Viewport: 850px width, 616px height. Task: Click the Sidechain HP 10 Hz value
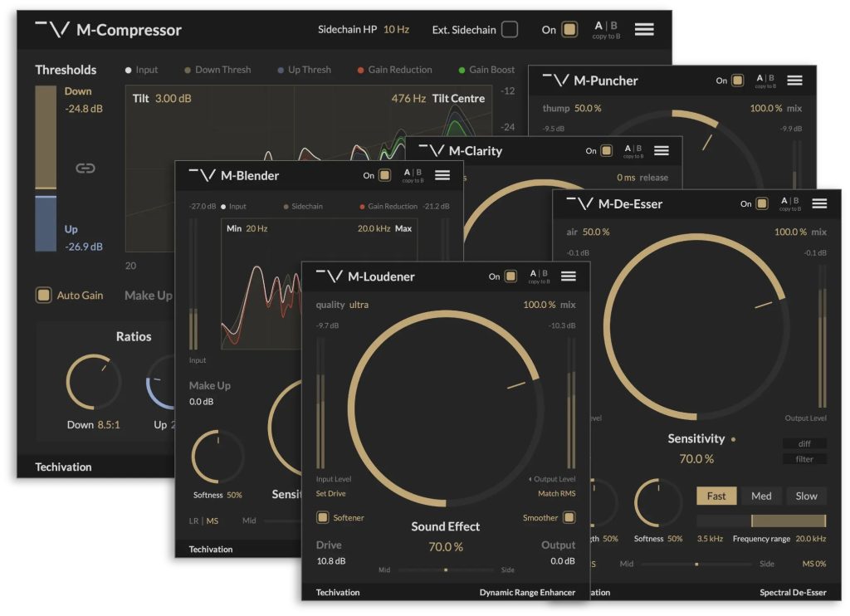[x=396, y=29]
